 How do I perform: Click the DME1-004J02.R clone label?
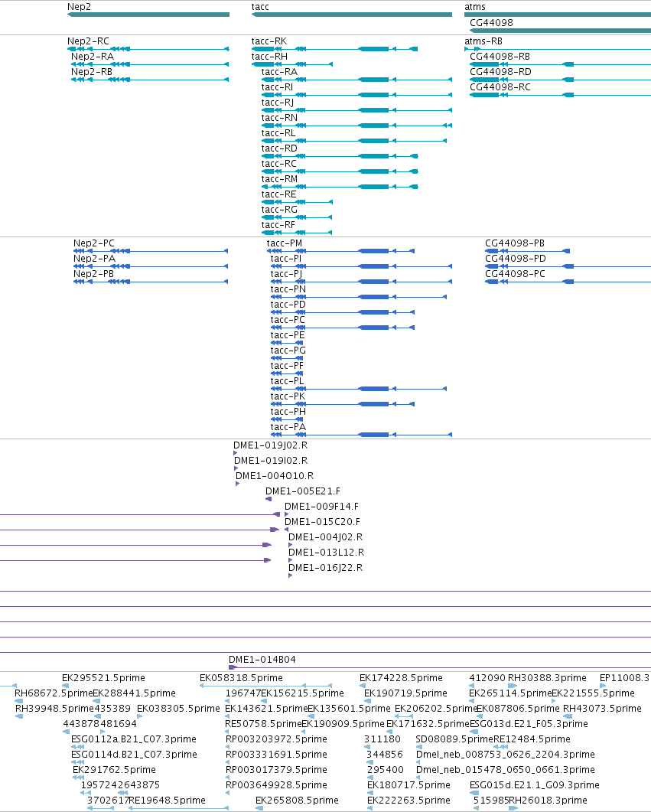326,537
